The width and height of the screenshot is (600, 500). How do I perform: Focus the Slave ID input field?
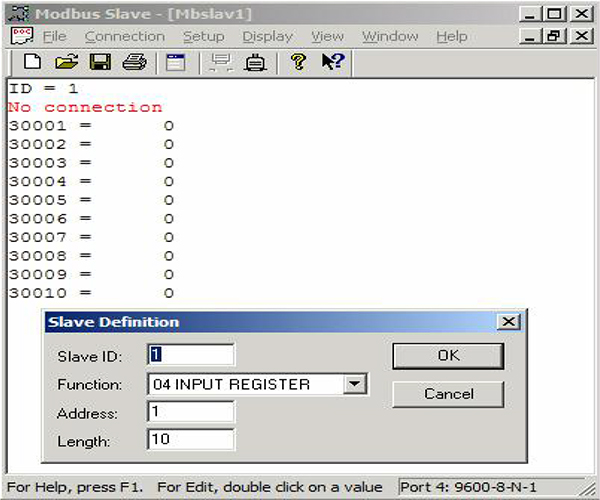click(191, 354)
